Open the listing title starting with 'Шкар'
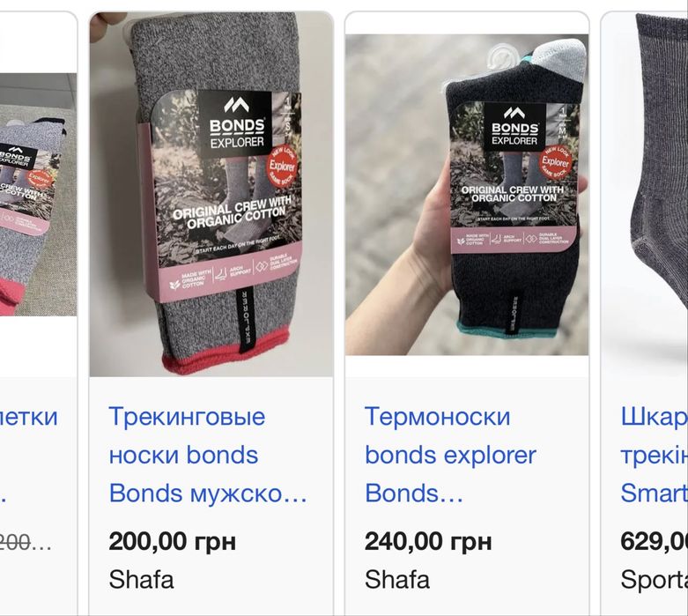The height and width of the screenshot is (616, 688). pos(655,455)
